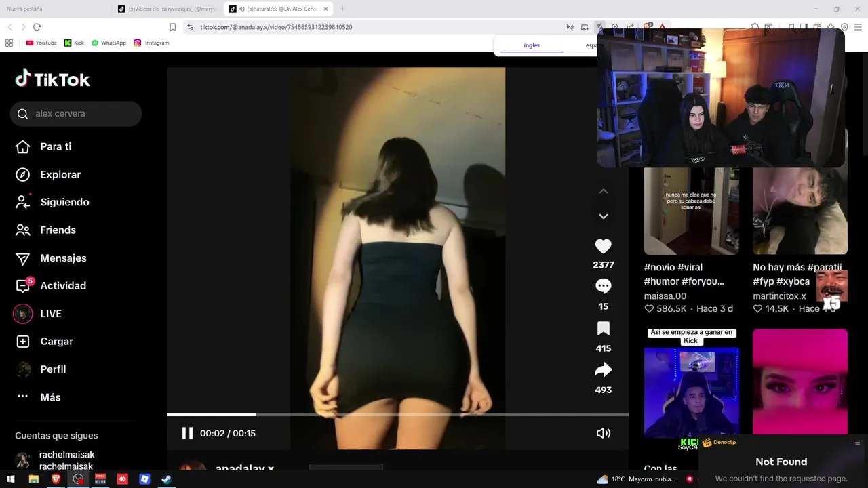Open a new browser tab with plus

pyautogui.click(x=342, y=9)
